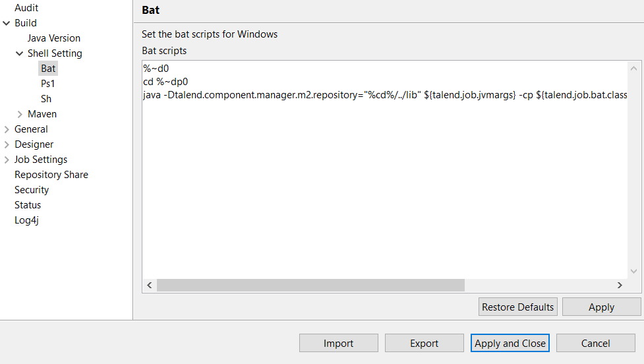Expand the General preferences node
The width and height of the screenshot is (644, 364).
tap(7, 129)
